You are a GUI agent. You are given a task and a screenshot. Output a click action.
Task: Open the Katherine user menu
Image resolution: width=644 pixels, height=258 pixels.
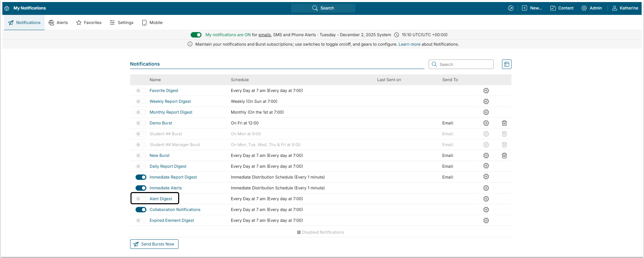pos(625,8)
